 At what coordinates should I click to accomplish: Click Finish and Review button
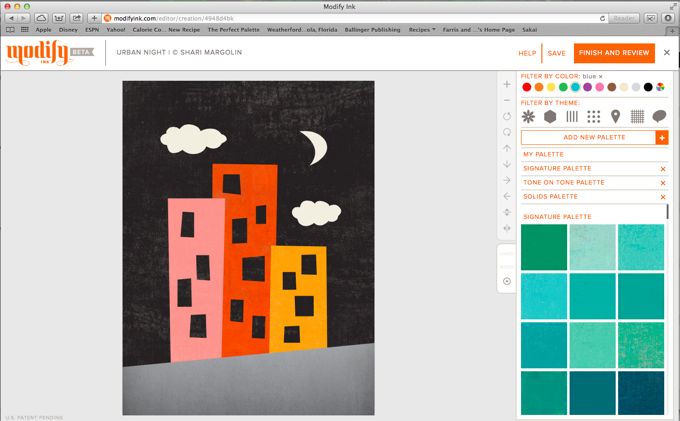(614, 53)
